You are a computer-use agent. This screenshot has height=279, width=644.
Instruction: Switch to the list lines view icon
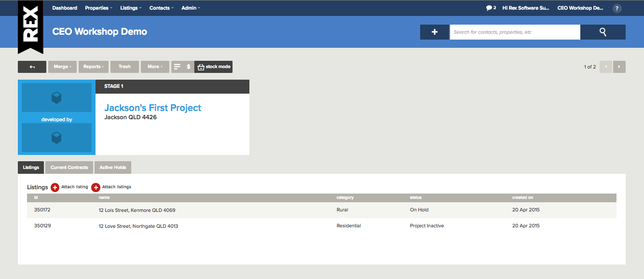pos(177,67)
